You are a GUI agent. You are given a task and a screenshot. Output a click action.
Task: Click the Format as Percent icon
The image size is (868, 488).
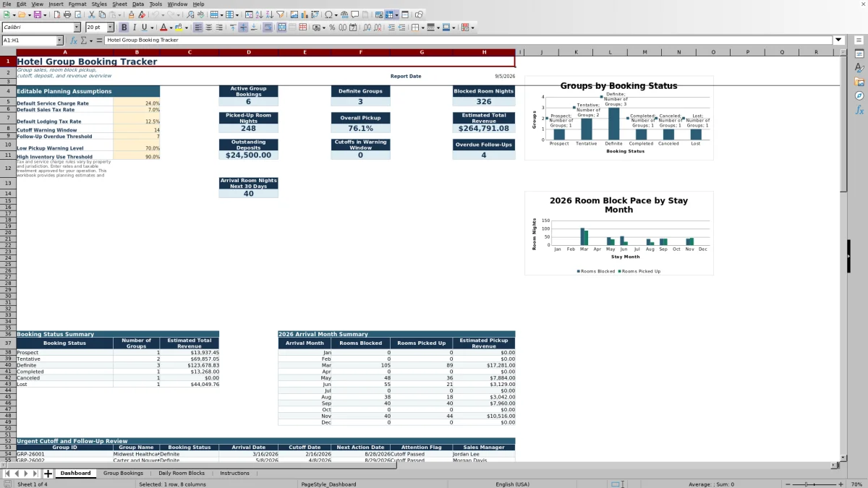(332, 27)
